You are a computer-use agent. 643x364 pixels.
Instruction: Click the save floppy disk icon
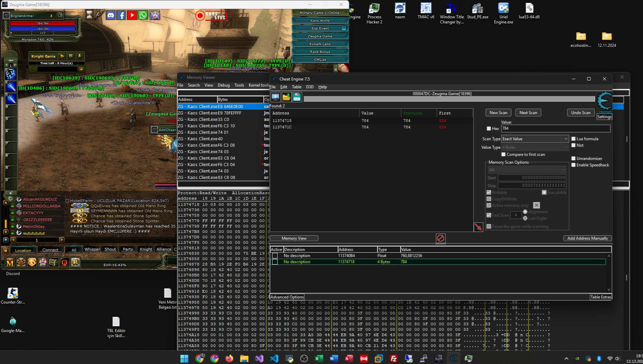point(297,97)
